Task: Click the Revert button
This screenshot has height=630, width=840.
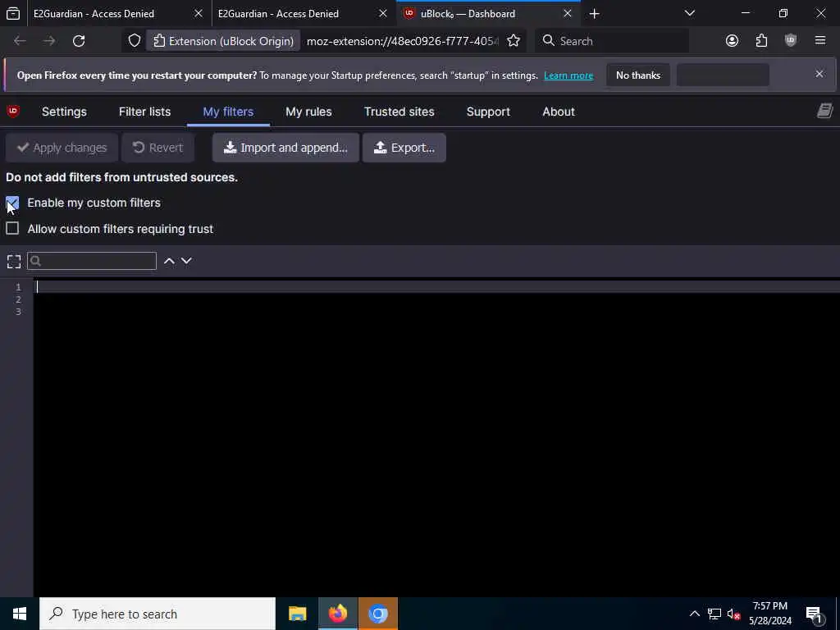Action: click(x=157, y=148)
